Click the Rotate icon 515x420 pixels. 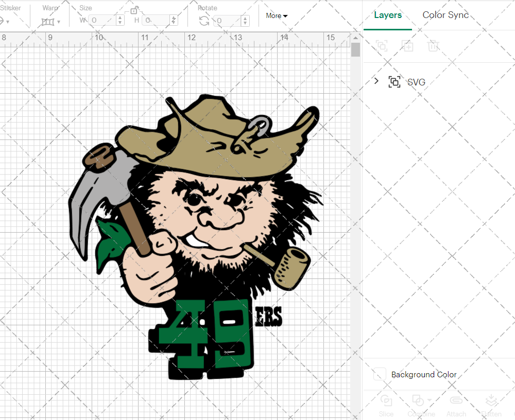pos(204,21)
